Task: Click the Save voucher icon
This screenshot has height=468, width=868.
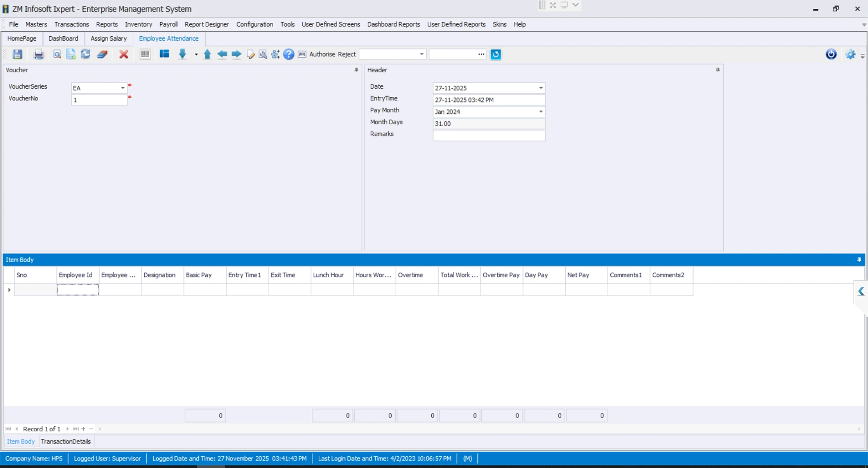Action: coord(17,54)
